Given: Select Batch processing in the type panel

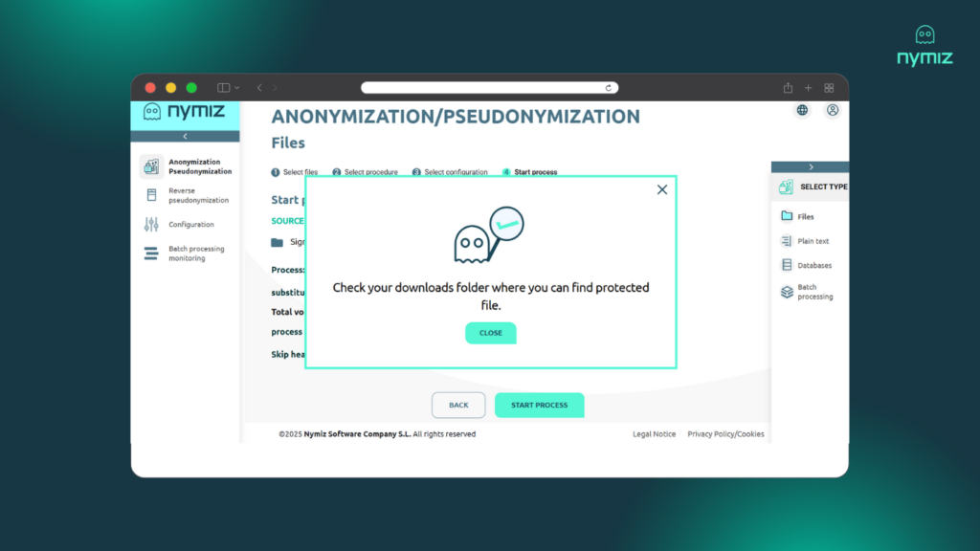Looking at the screenshot, I should click(x=813, y=292).
